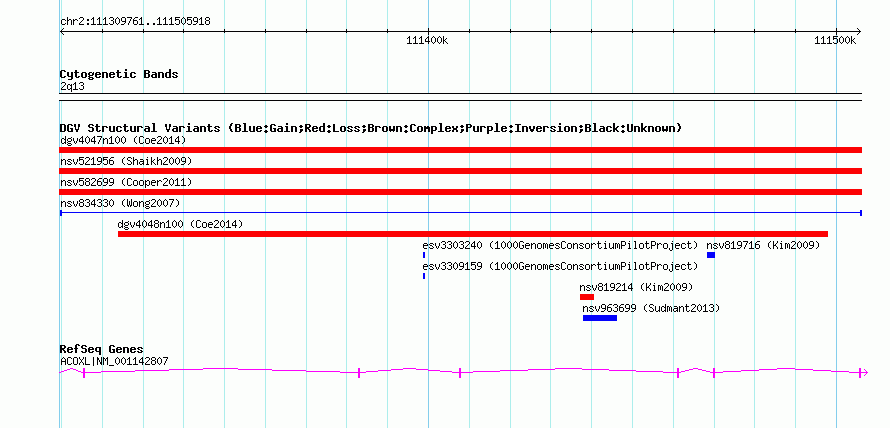Open the nsv819214 (Kim2009) label
The image size is (890, 428).
pyautogui.click(x=636, y=287)
